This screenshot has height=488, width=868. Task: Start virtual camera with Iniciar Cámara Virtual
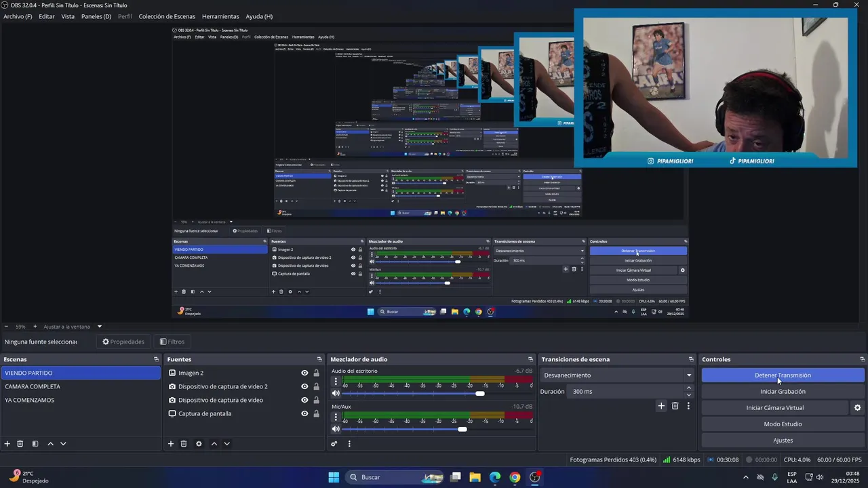[x=775, y=408]
